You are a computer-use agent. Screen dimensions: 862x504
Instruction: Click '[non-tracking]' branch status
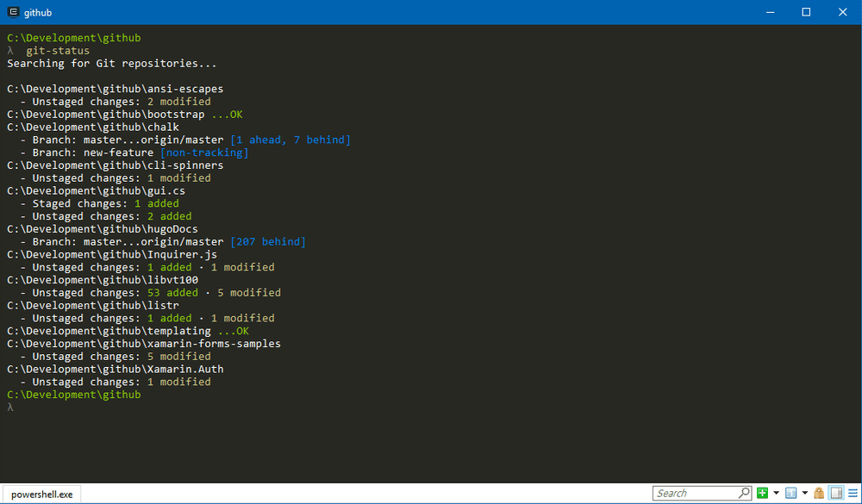pos(204,152)
